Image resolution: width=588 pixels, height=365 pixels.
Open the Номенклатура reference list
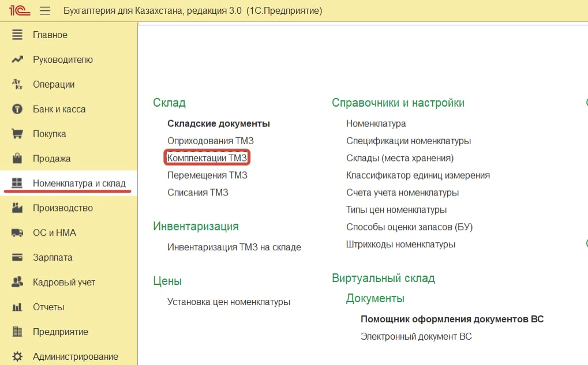coord(376,123)
